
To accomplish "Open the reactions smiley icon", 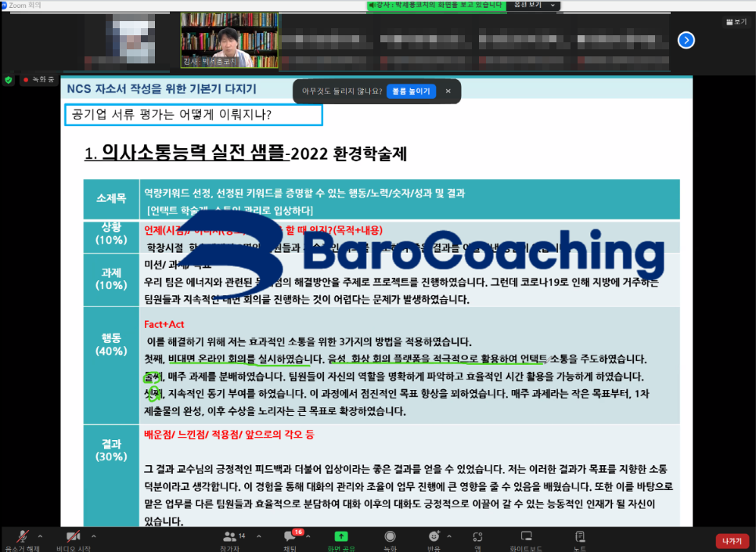I will point(434,538).
